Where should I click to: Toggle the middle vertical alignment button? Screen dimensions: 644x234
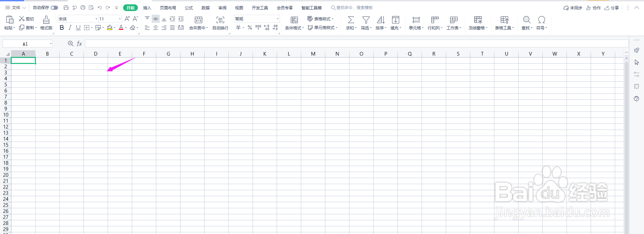(x=156, y=19)
